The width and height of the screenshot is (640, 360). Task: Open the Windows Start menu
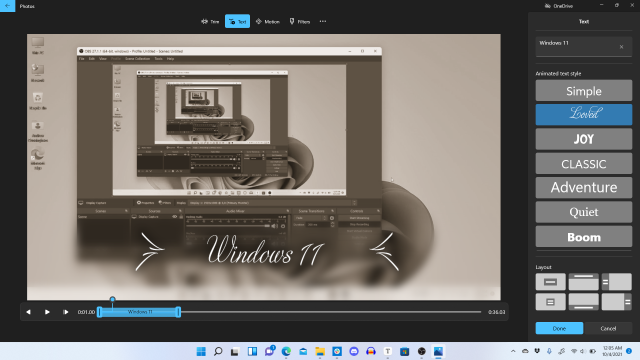point(201,351)
